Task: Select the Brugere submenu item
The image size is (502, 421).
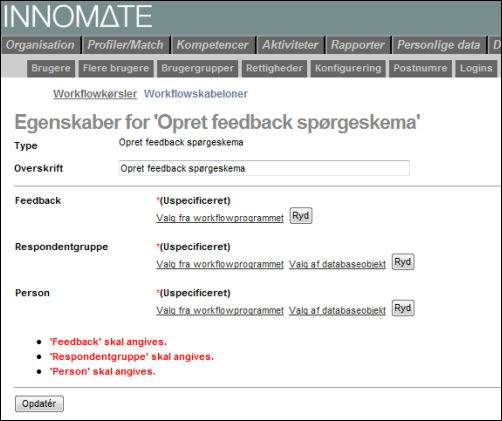Action: [51, 68]
